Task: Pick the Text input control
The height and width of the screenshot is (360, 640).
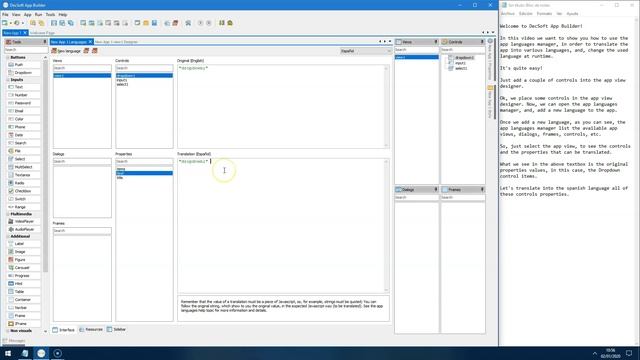Action: pyautogui.click(x=24, y=87)
